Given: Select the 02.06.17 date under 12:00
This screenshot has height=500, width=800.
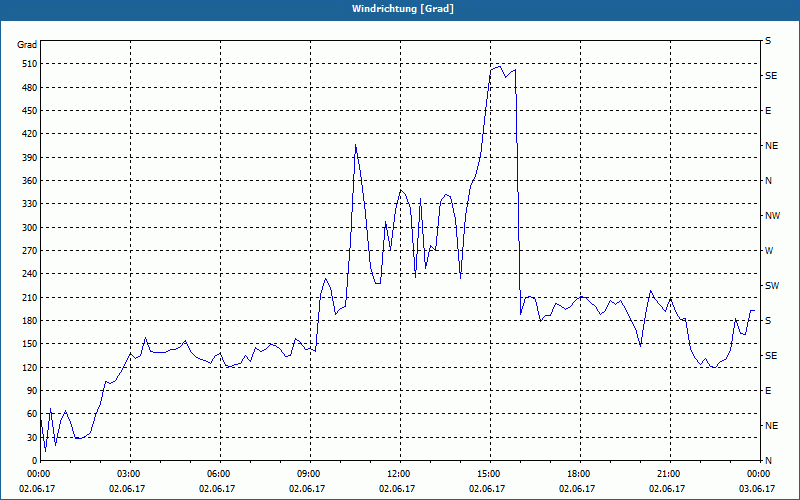Looking at the screenshot, I should (x=396, y=489).
